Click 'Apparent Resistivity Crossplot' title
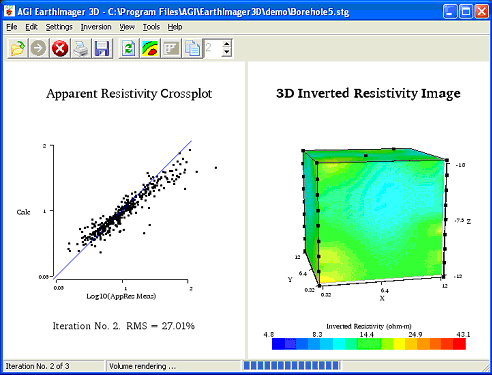 (129, 94)
